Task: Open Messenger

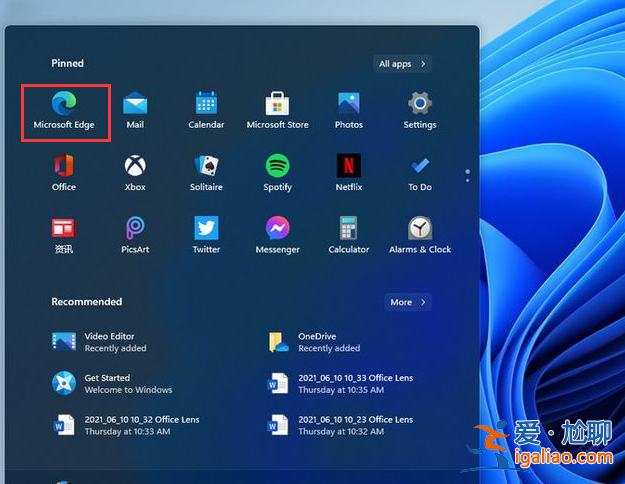Action: pos(277,235)
